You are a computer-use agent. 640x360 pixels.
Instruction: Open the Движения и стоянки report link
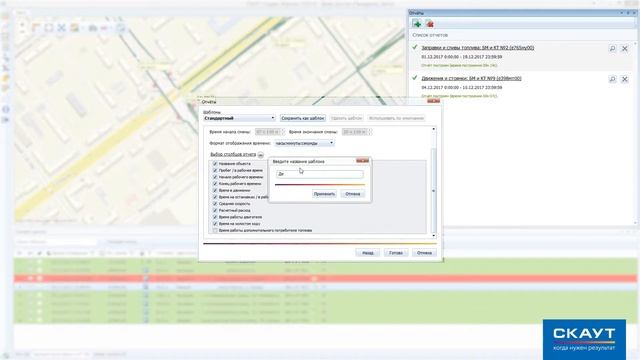[471, 78]
